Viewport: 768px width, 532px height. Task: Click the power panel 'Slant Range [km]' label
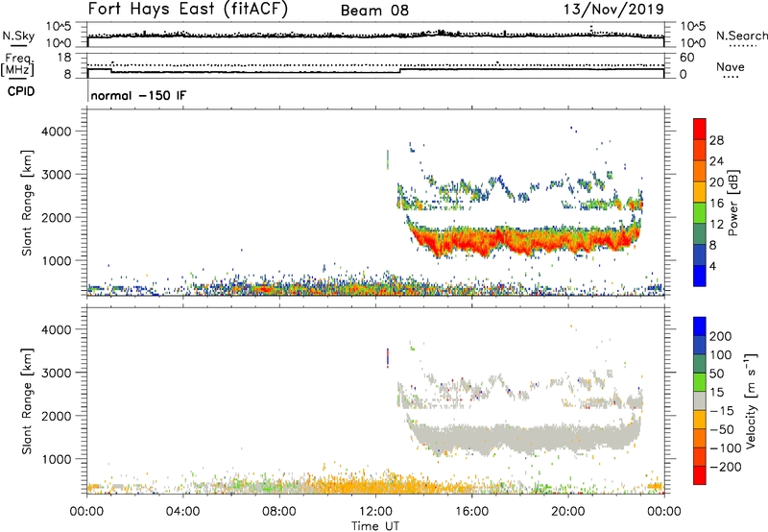(x=27, y=203)
